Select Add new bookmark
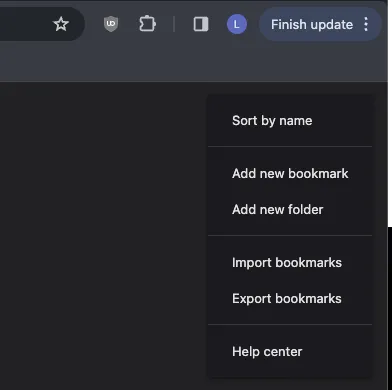Viewport: 392px width, 390px height. (290, 173)
